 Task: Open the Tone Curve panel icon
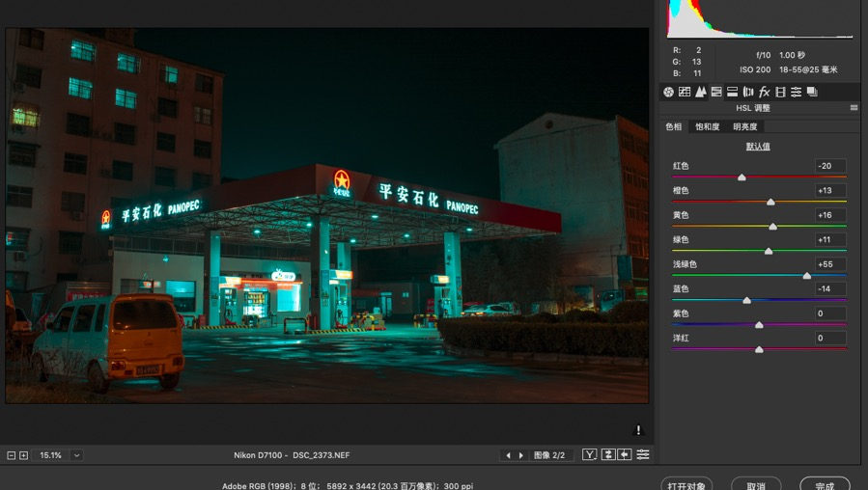(x=685, y=92)
